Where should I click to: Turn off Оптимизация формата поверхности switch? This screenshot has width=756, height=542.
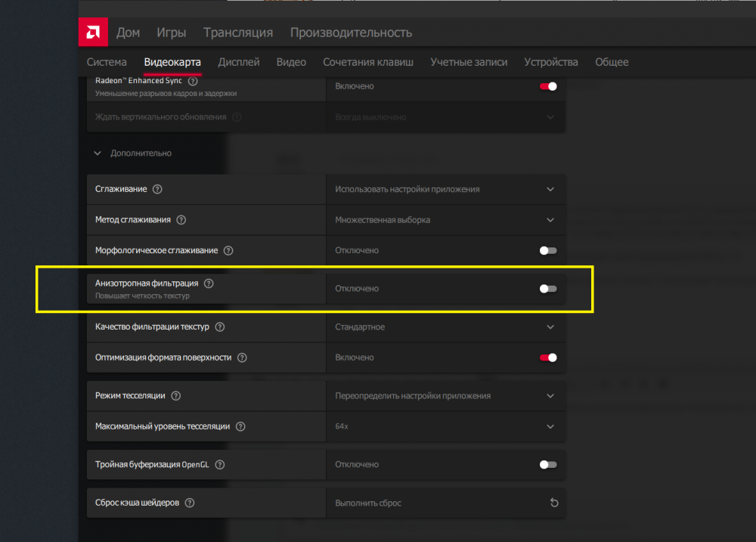coord(548,358)
